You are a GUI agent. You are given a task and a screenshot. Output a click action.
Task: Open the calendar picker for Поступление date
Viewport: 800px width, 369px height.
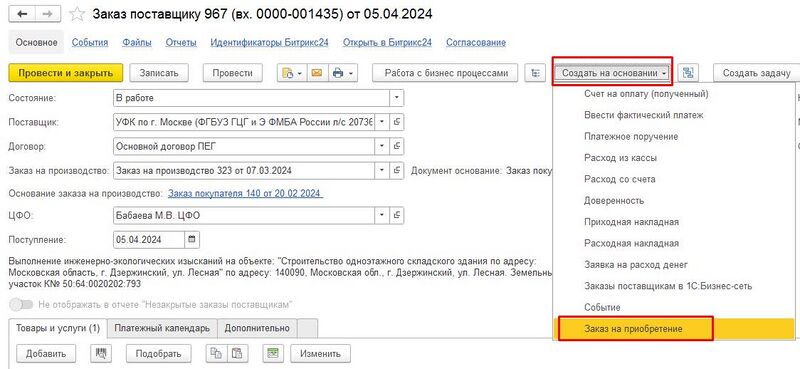click(192, 239)
